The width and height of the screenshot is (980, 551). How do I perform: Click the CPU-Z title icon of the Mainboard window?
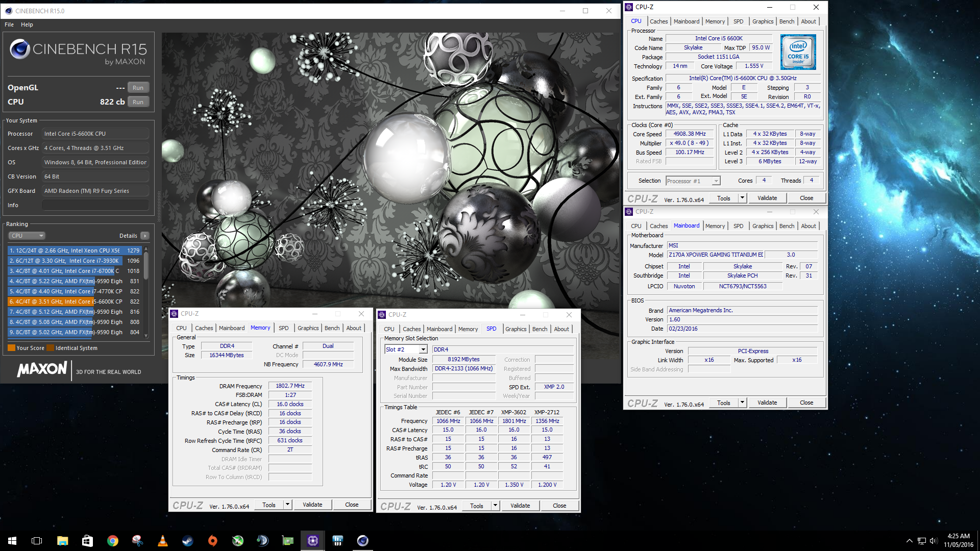pyautogui.click(x=629, y=212)
